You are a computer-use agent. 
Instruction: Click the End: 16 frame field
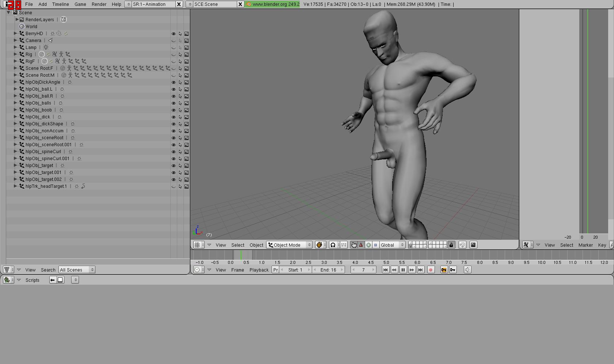click(x=328, y=270)
